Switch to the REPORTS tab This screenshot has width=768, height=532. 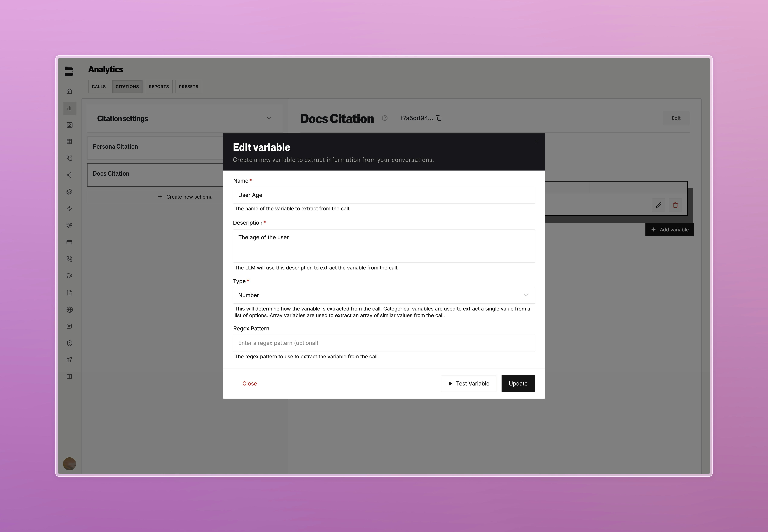coord(159,86)
